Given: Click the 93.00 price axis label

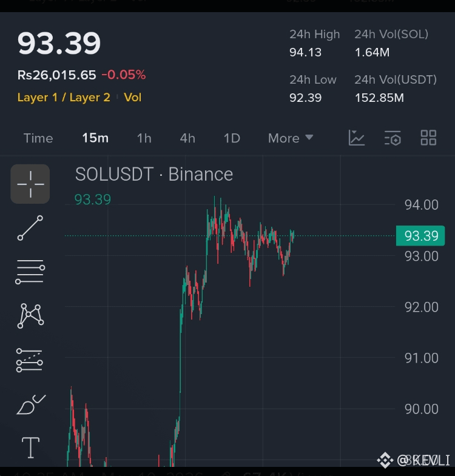Looking at the screenshot, I should [x=421, y=256].
